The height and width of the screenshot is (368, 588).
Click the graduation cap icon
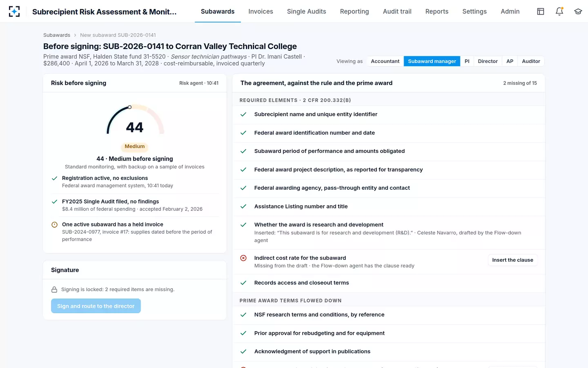[578, 11]
